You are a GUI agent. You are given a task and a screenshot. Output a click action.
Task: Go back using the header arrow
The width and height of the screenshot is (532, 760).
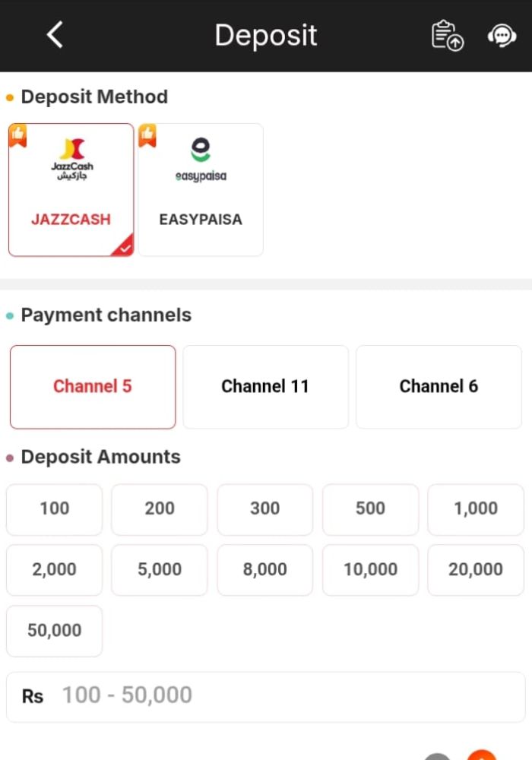click(55, 35)
